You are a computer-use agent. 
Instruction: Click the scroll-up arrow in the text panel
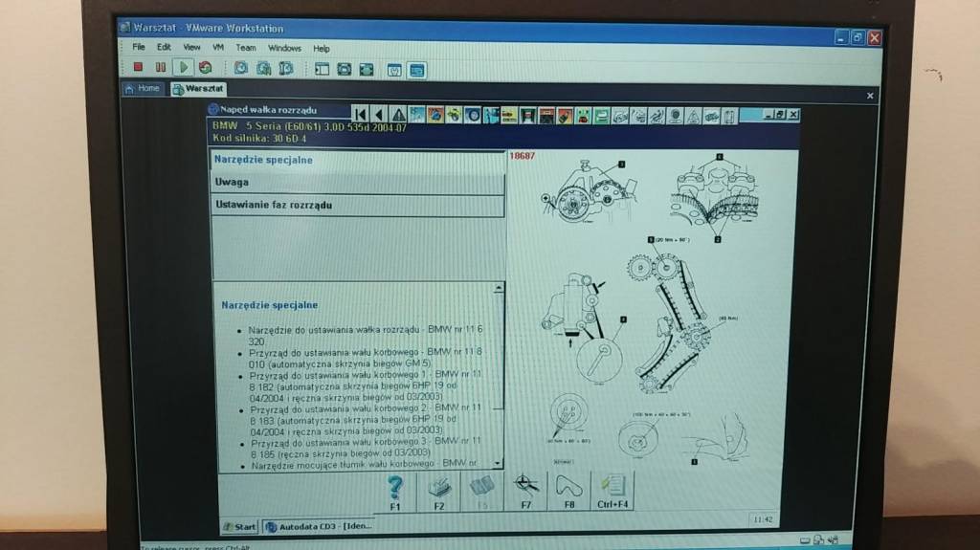tap(498, 288)
